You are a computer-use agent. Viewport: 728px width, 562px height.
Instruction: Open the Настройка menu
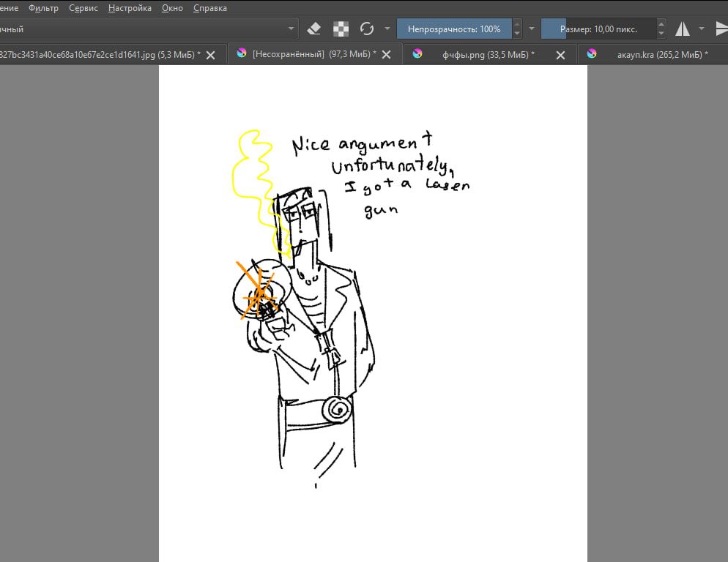tap(130, 8)
